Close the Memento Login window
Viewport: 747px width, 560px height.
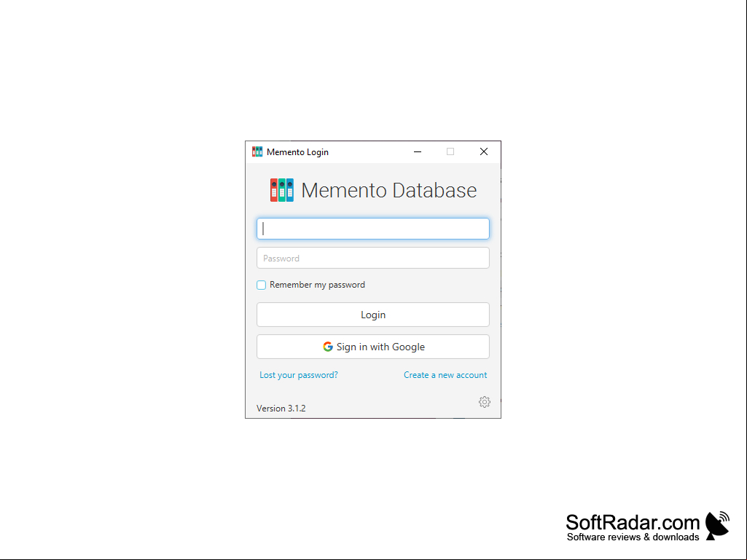coord(484,152)
